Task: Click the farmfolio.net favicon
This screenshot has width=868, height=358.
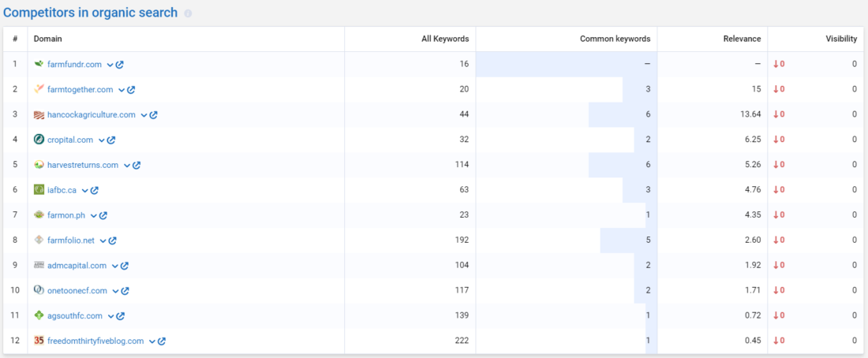Action: [39, 241]
